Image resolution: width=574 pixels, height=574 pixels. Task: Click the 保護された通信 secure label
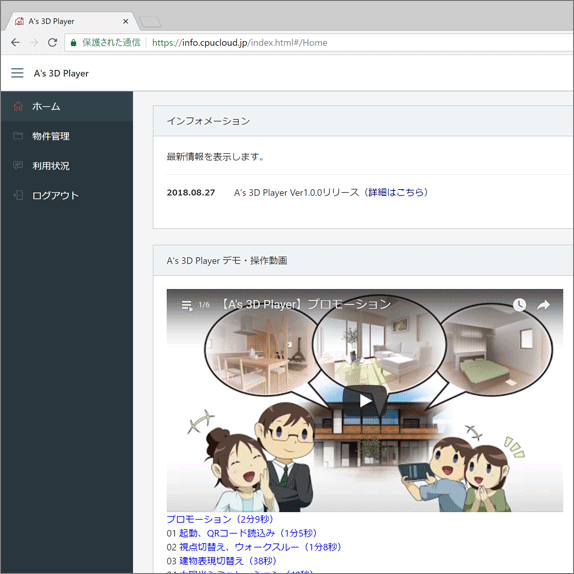(111, 42)
